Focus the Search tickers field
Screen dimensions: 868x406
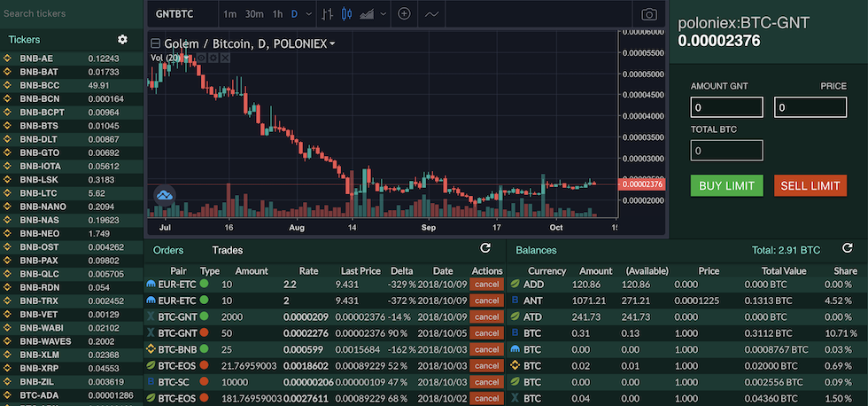point(72,13)
